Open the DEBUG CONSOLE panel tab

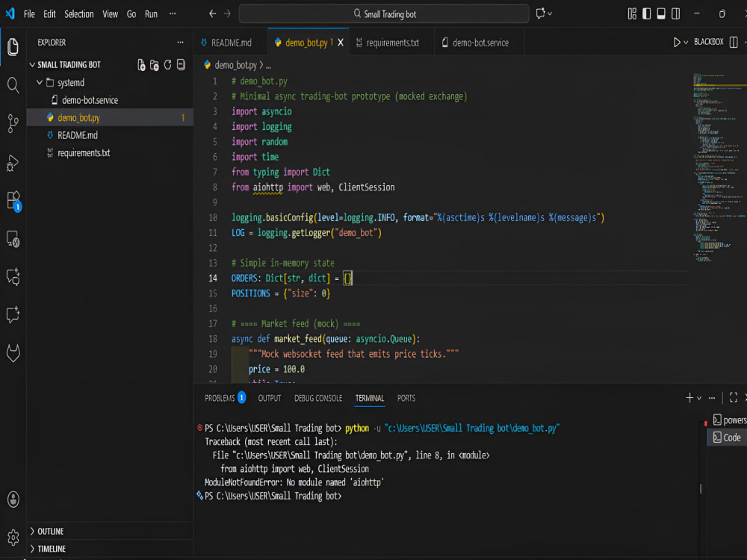(318, 398)
